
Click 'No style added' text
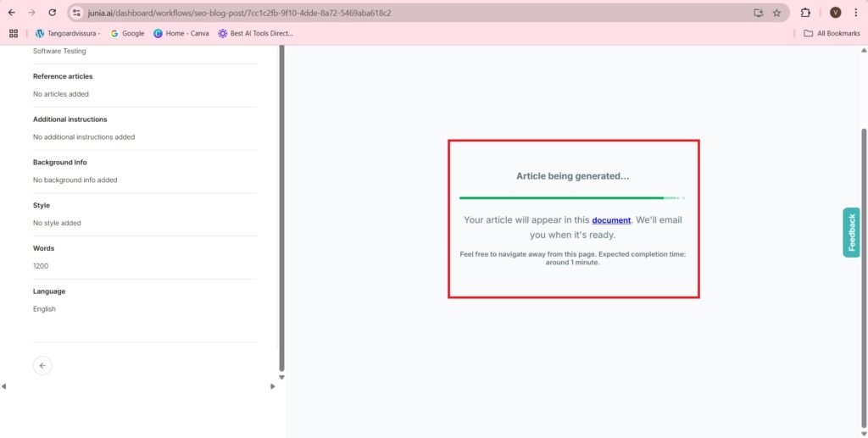[x=57, y=223]
